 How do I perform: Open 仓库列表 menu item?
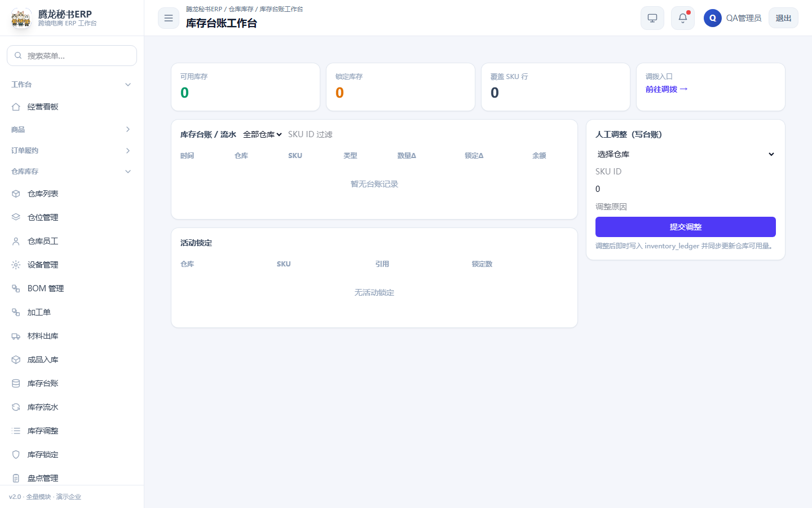pyautogui.click(x=72, y=194)
